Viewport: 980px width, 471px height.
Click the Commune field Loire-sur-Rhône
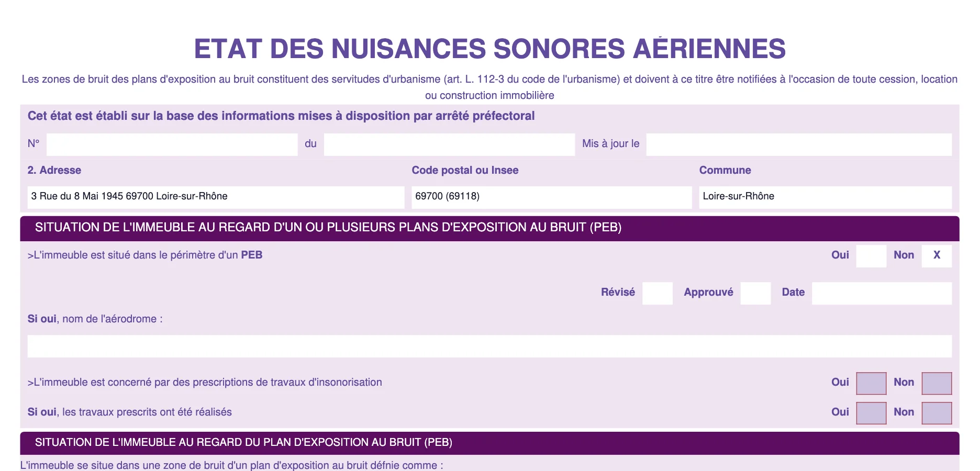(x=825, y=197)
